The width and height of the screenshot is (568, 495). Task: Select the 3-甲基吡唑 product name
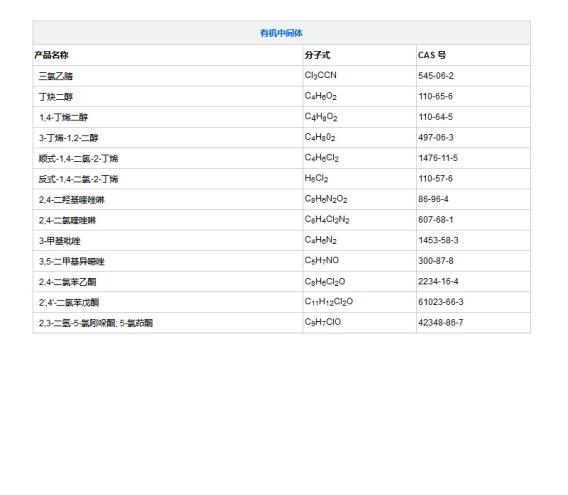[x=60, y=241]
